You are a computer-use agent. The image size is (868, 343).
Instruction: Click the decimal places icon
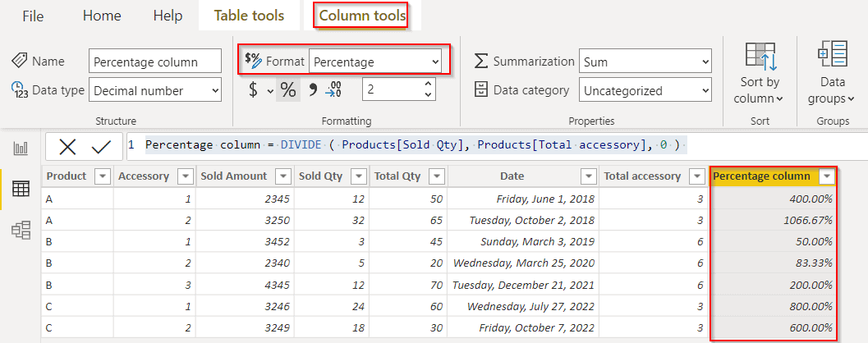point(333,89)
